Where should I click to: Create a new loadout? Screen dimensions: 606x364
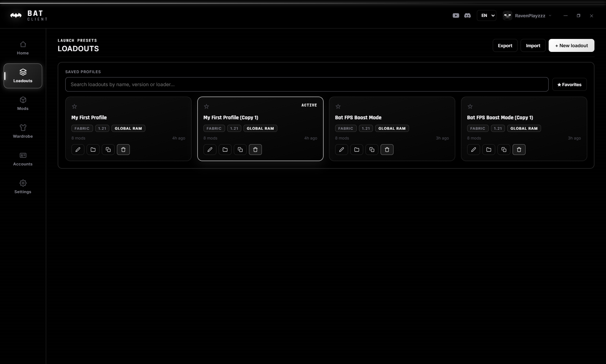(x=571, y=45)
